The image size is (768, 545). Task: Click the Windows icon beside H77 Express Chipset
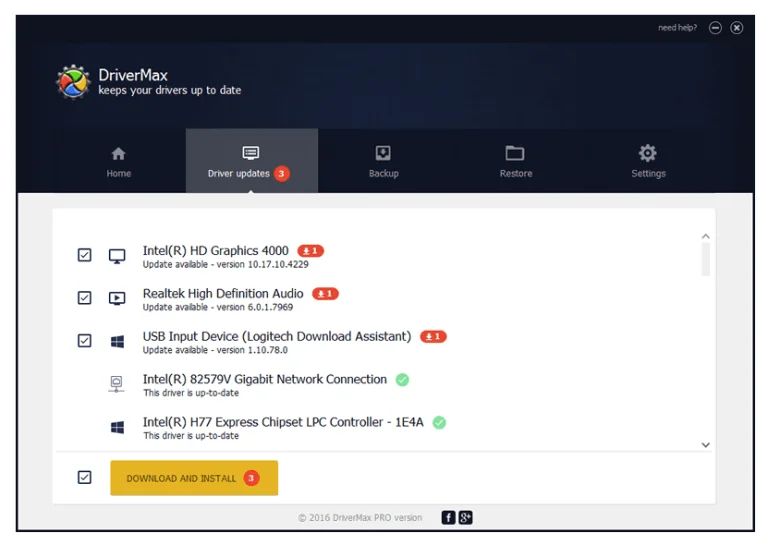[x=117, y=427]
